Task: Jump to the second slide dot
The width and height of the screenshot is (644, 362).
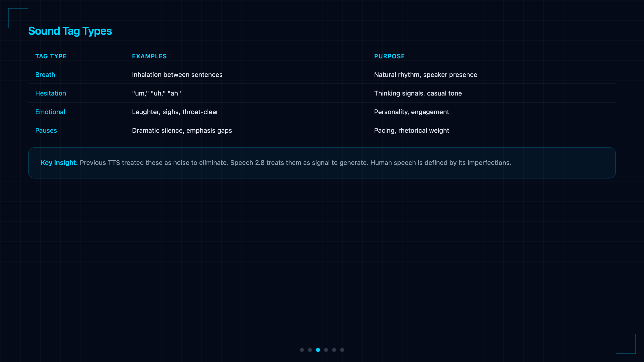Action: point(310,350)
